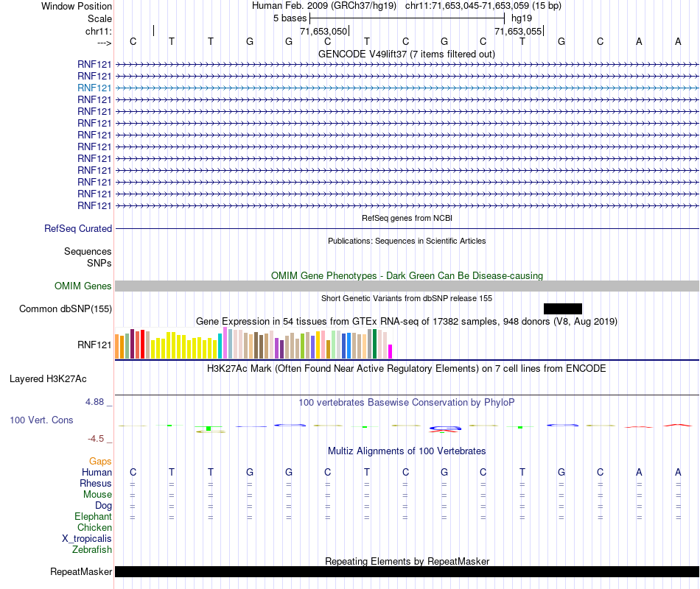Viewport: 700px width, 589px height.
Task: Open Short Genetic Variants from dbSNP title
Action: click(407, 298)
